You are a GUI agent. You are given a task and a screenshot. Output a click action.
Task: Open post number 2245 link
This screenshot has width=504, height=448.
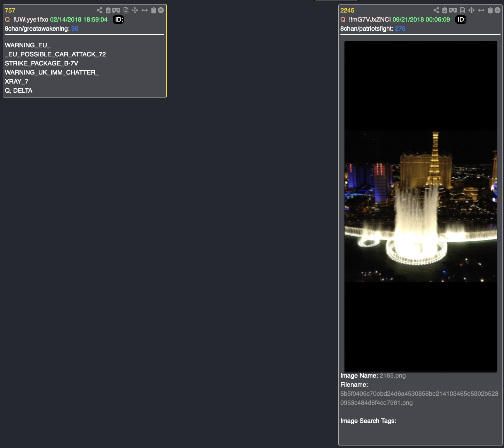pyautogui.click(x=347, y=10)
